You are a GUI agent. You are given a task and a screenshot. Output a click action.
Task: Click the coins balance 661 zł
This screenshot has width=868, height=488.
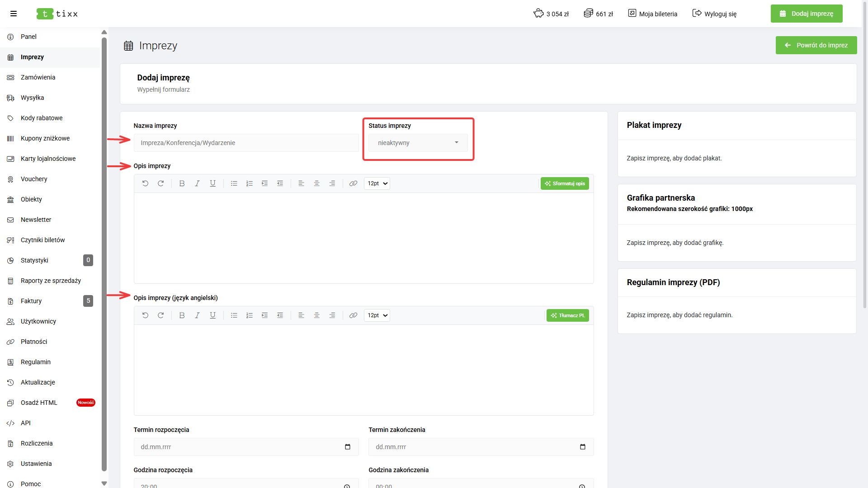(x=598, y=14)
